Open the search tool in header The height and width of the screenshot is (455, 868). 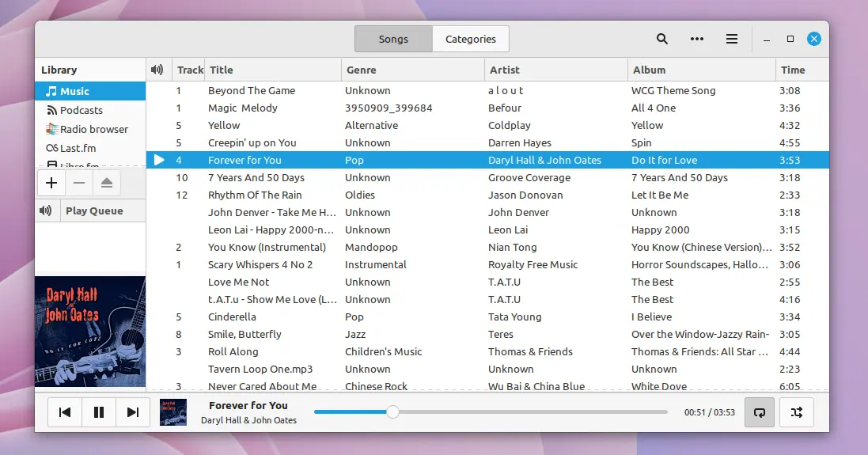point(662,39)
